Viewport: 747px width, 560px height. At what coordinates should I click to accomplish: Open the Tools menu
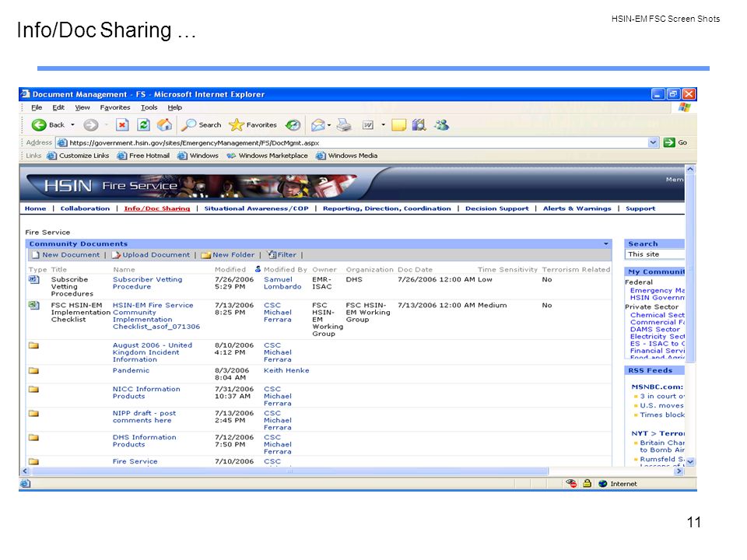(149, 107)
